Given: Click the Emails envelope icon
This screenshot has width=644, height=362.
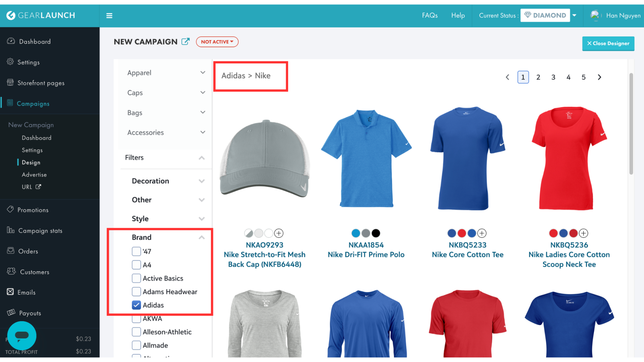Looking at the screenshot, I should tap(10, 292).
